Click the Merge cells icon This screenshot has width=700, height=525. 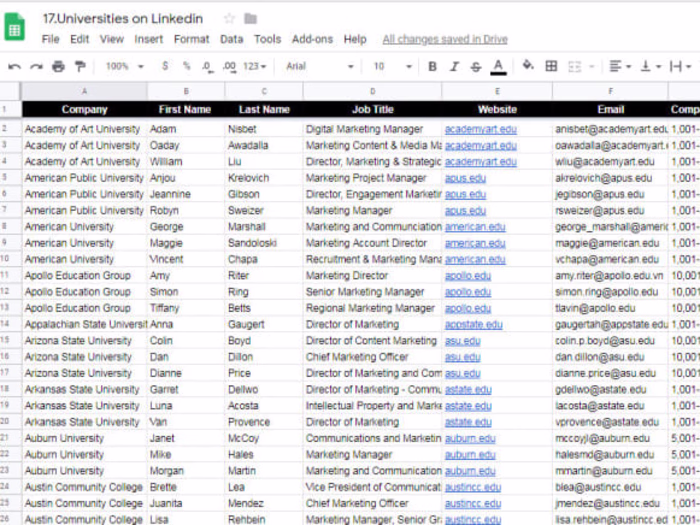click(x=575, y=67)
